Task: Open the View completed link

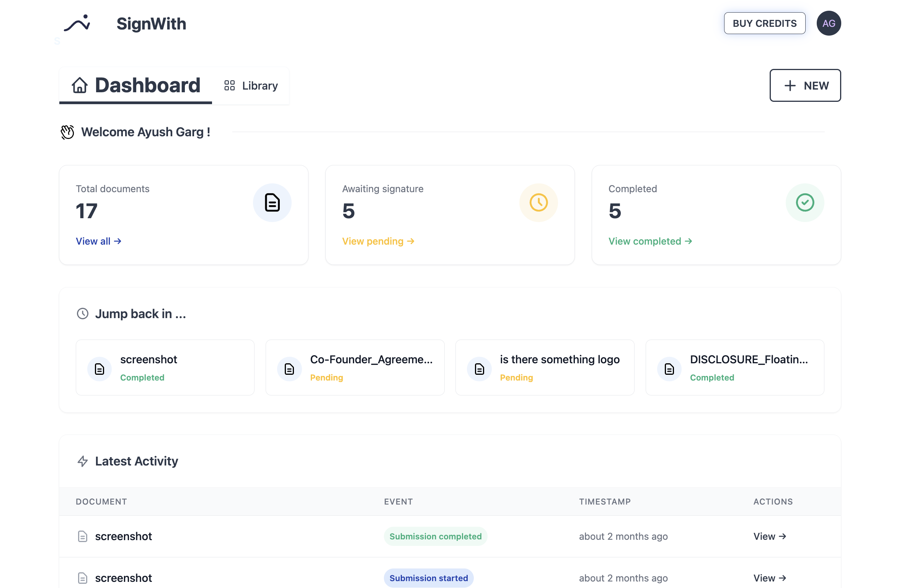Action: 650,241
